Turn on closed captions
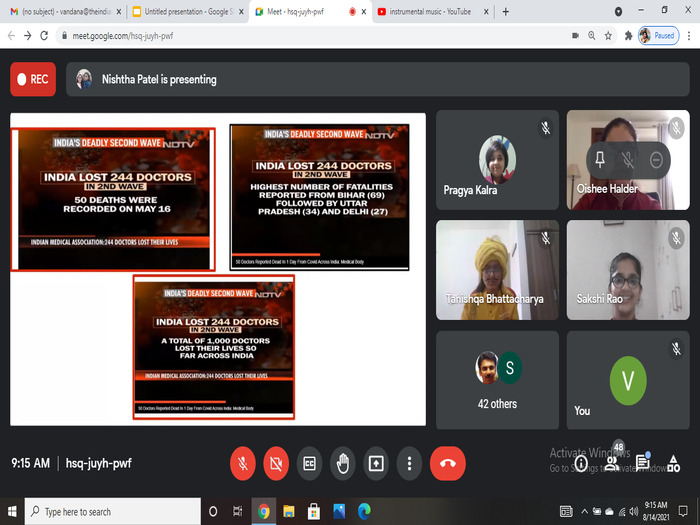The image size is (700, 525). coord(309,463)
